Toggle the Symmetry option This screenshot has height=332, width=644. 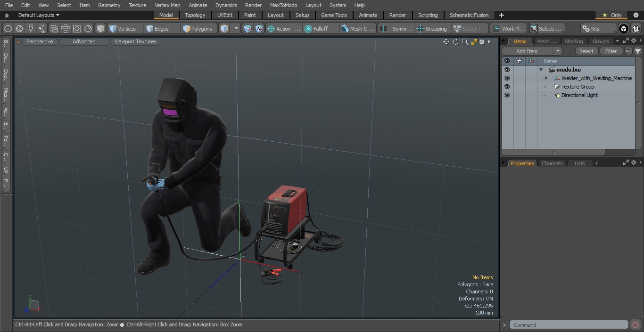pos(397,29)
